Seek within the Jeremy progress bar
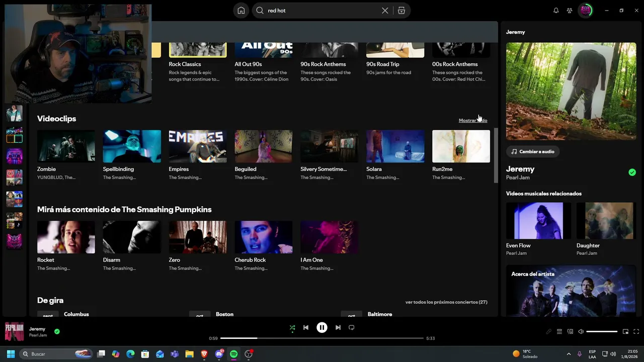 tap(322, 338)
